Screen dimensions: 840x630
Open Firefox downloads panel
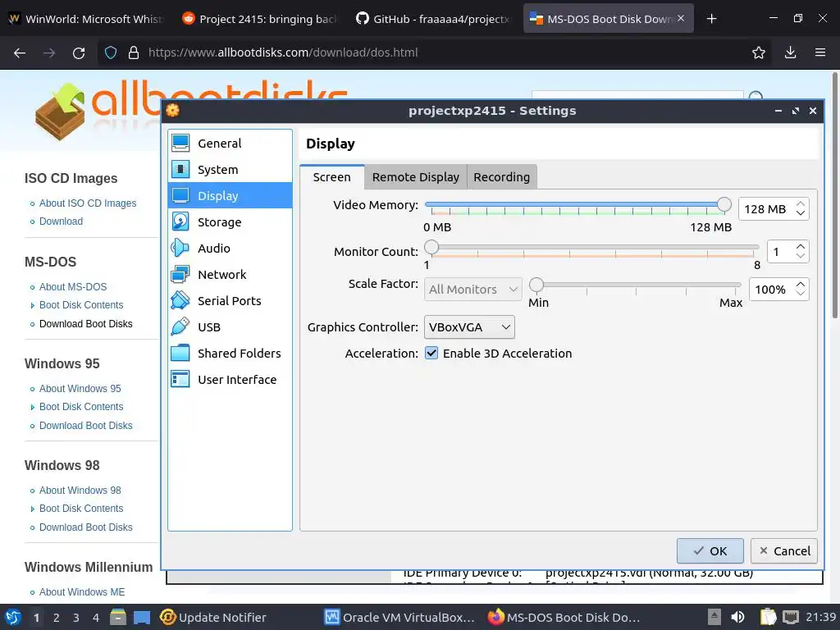790,52
